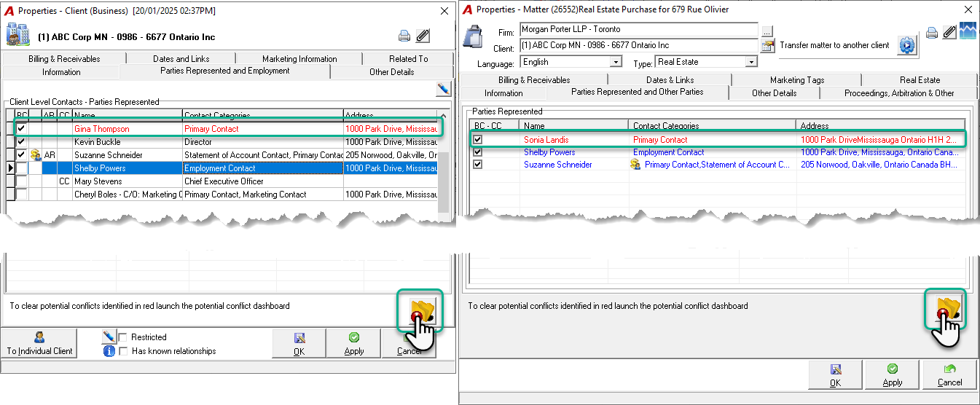Screen dimensions: 980x405
Task: Click Cancel in the Matter window
Action: pos(950,375)
